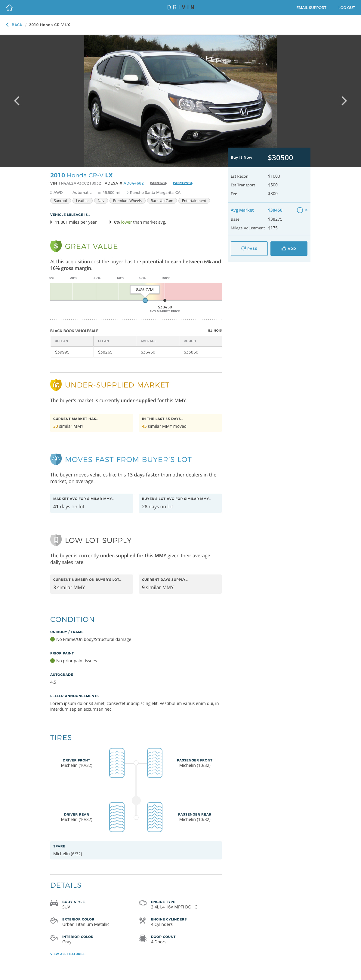Click the 11,001 miles per year arrow
Screen dimensions: 361x980
click(51, 222)
